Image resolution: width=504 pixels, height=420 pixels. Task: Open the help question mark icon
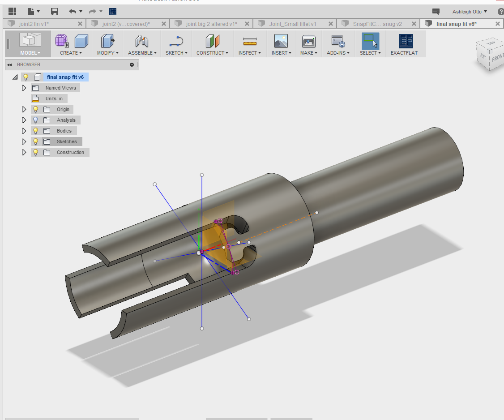tap(500, 12)
